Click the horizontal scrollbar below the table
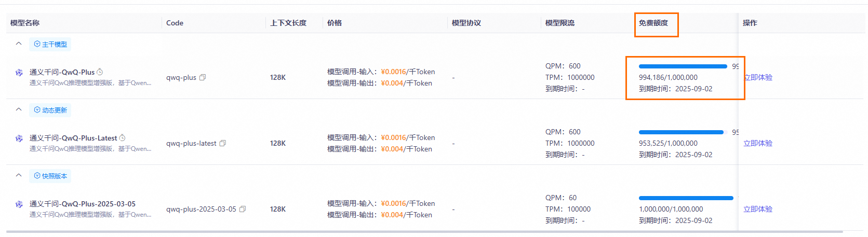This screenshot has width=868, height=237. [424, 232]
